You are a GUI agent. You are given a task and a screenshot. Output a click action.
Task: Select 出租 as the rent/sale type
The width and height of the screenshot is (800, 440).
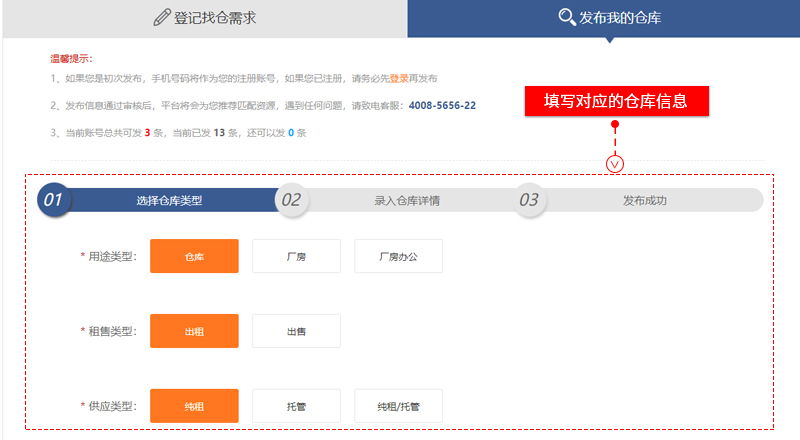[x=194, y=331]
